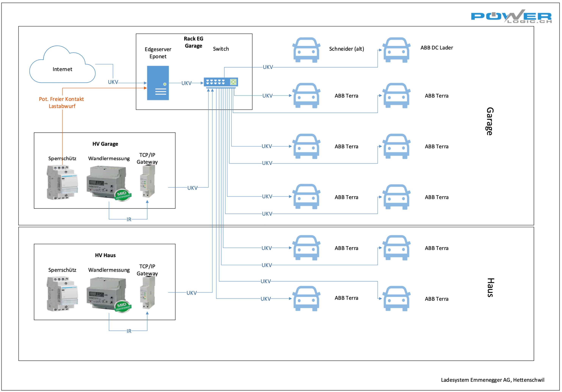This screenshot has width=562, height=392.
Task: Click the HV Haus Sperrschütz device
Action: click(62, 294)
